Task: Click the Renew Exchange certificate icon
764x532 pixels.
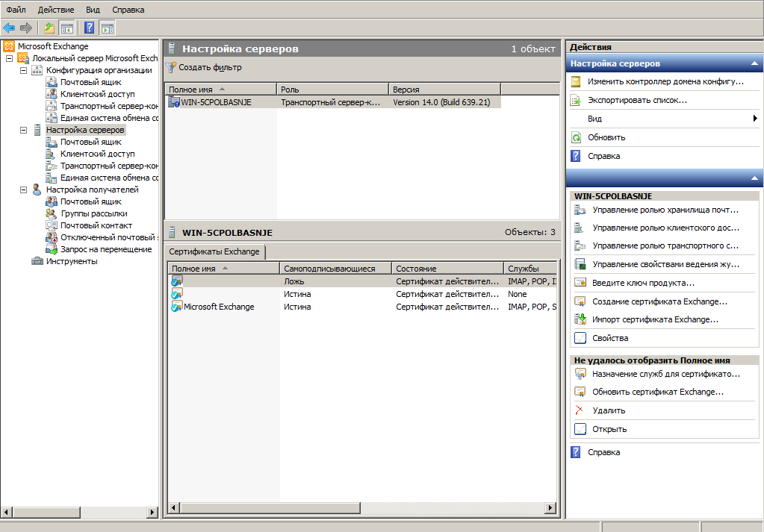Action: [x=580, y=392]
